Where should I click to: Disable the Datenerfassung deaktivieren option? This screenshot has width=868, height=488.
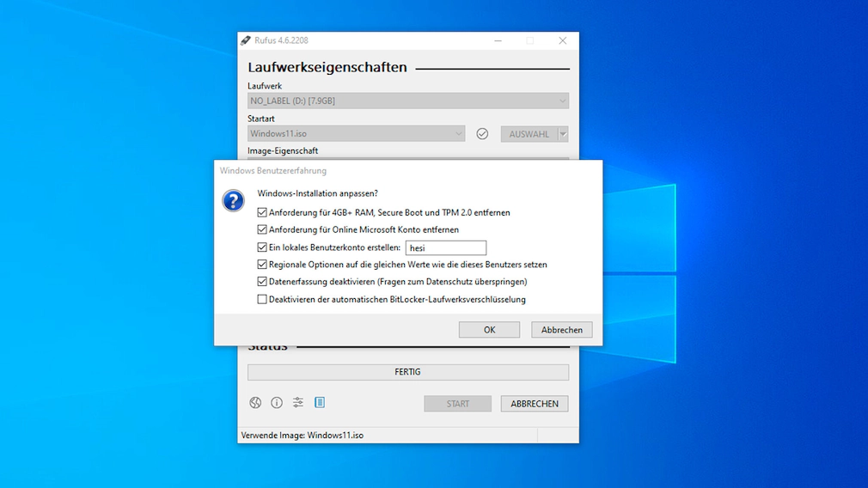(262, 282)
